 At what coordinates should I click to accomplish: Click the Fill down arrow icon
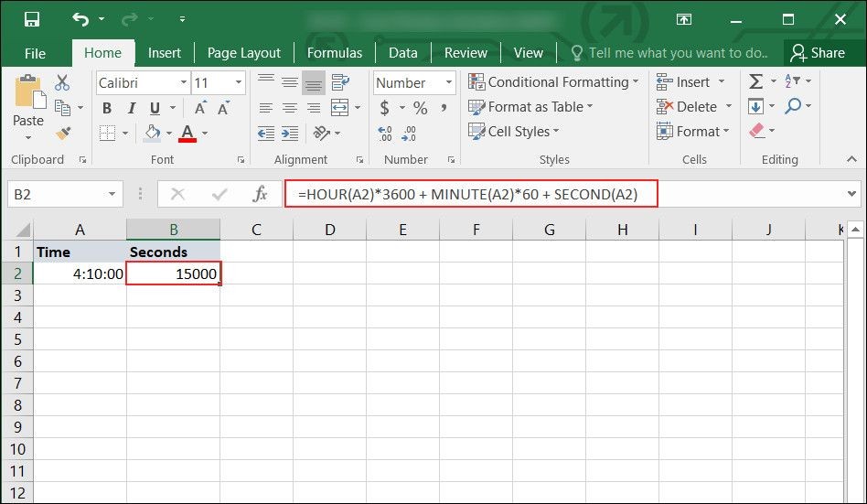(x=755, y=106)
